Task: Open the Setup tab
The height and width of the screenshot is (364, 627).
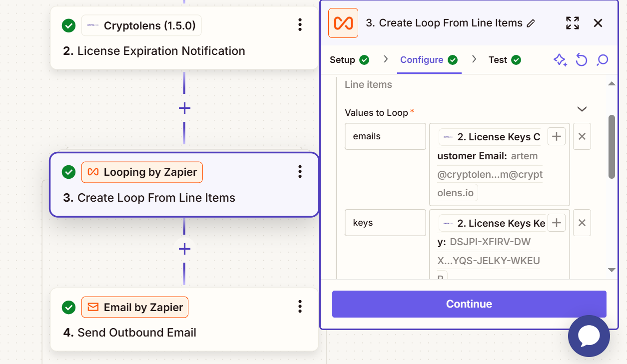Action: coord(349,60)
